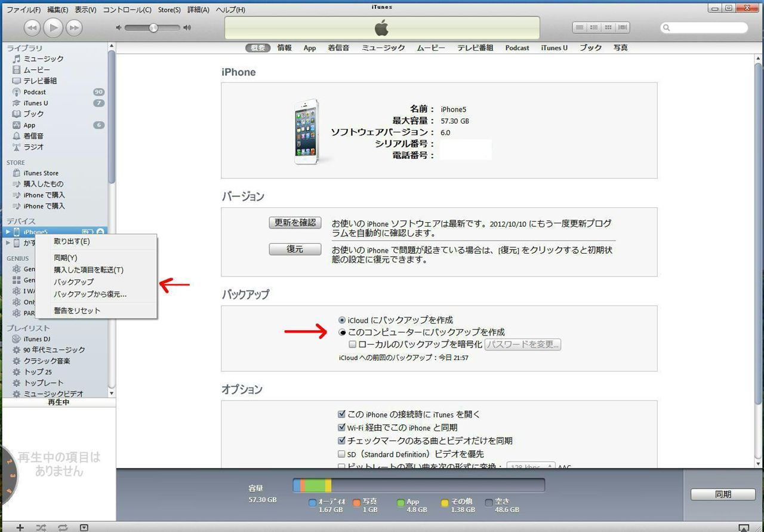Click the add playlist plus icon
This screenshot has height=532, width=764.
pyautogui.click(x=20, y=527)
